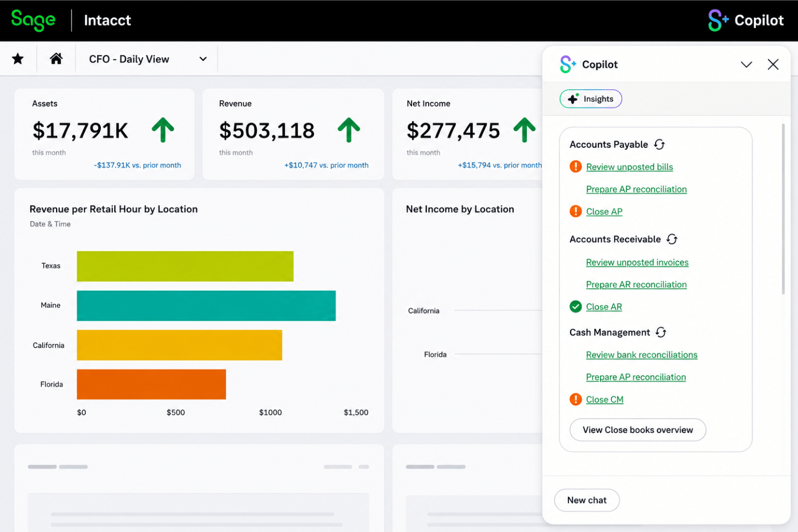Click the +$10,747 vs. prior month text
Viewport: 798px width, 532px height.
[x=326, y=165]
